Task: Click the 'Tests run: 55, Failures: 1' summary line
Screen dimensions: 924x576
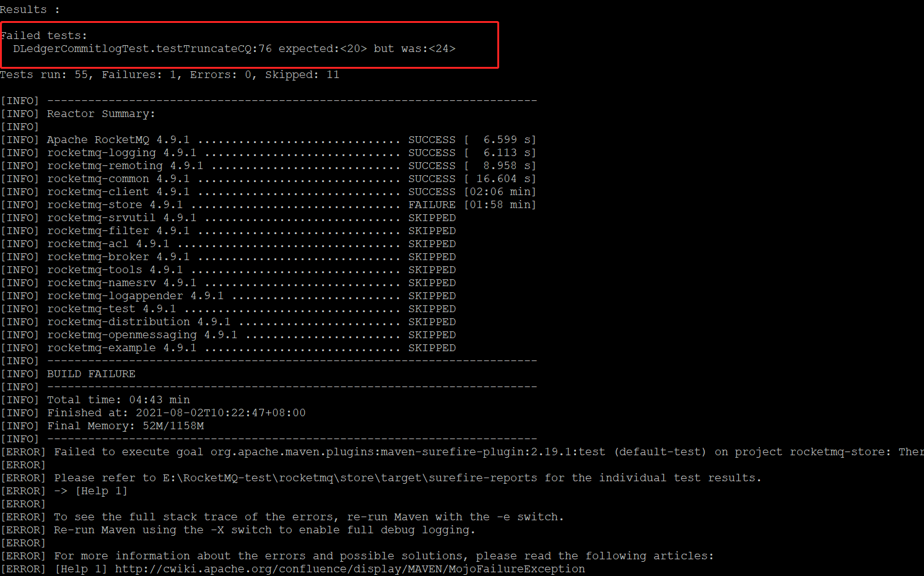Action: (x=170, y=75)
